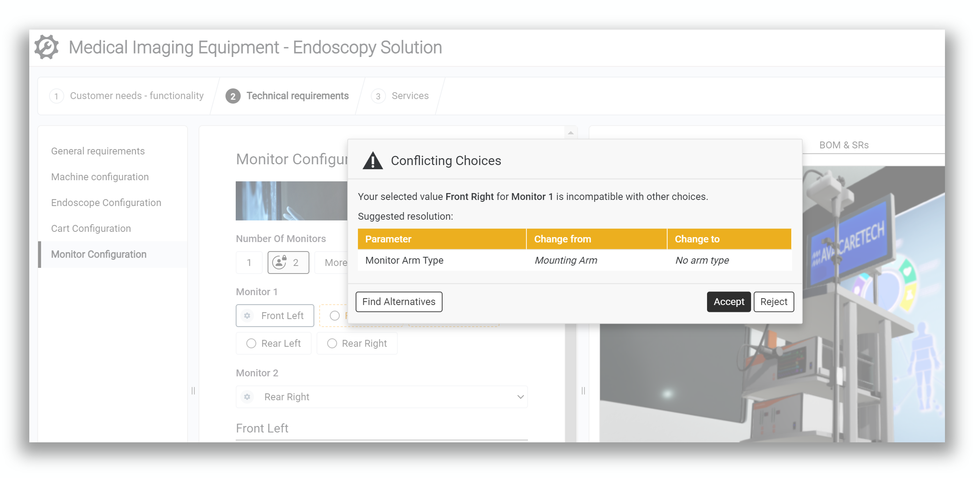This screenshot has width=980, height=478.
Task: Click the left panel resize handle
Action: (x=193, y=391)
